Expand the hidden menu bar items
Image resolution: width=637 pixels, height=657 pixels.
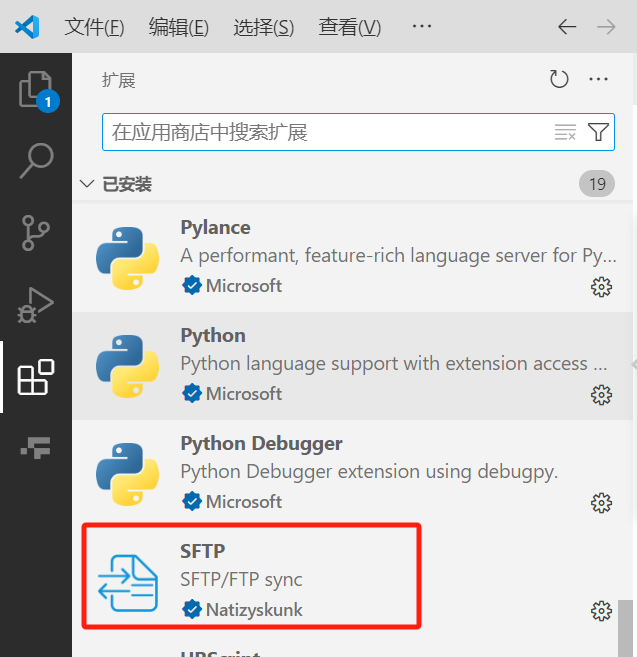point(422,27)
